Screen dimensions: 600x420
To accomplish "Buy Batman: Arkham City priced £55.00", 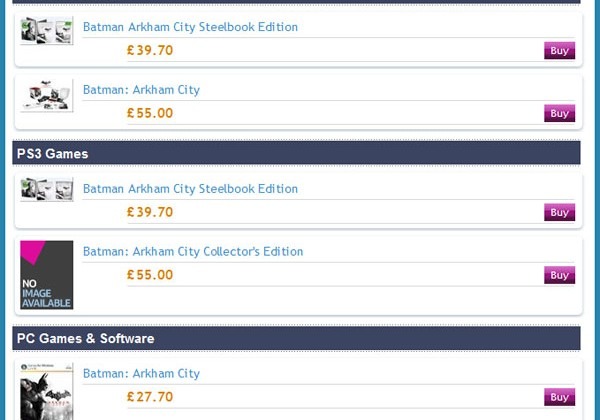I will point(559,113).
